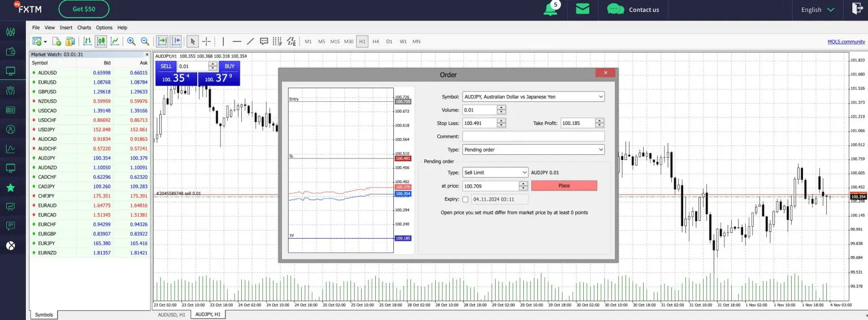The height and width of the screenshot is (320, 868).
Task: Toggle the chart auto-scroll button
Action: point(162,41)
